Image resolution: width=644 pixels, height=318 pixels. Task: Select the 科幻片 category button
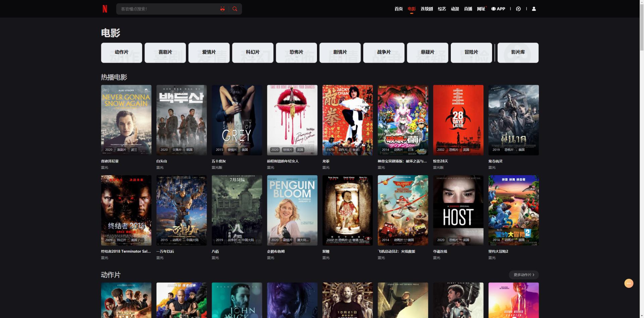(x=253, y=53)
